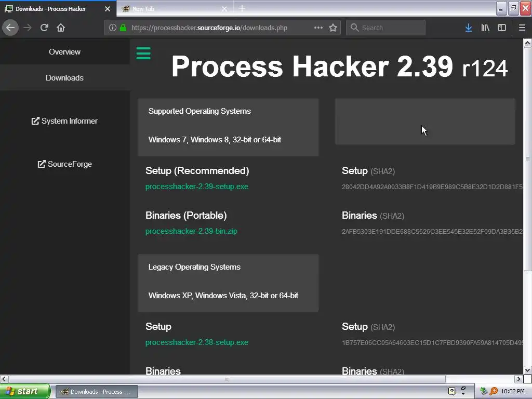Image resolution: width=532 pixels, height=399 pixels.
Task: Click the r124 revision label
Action: click(485, 68)
